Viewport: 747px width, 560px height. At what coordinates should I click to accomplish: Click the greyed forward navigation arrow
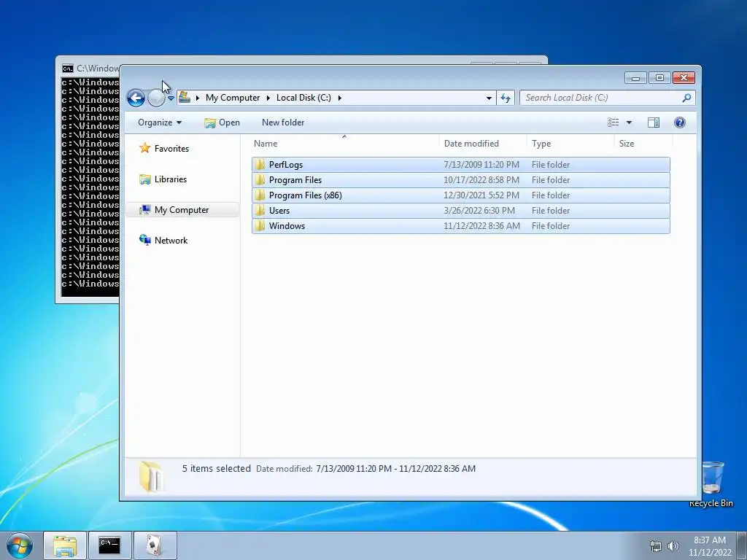tap(156, 98)
